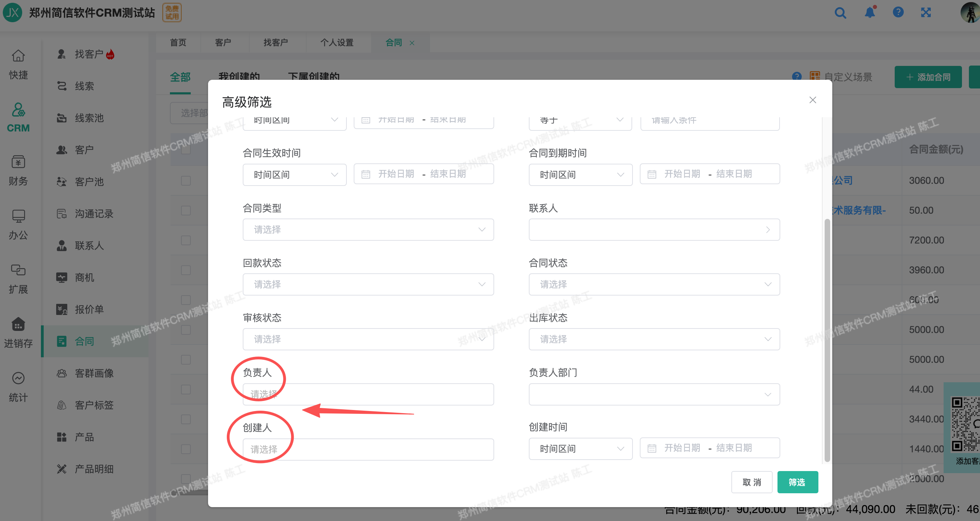Click the 创建人 input field

[x=368, y=450]
